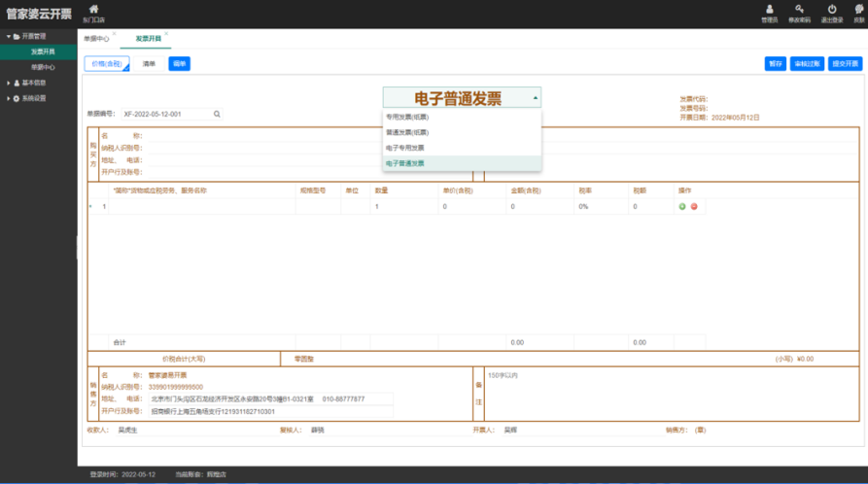868x484 pixels.
Task: Close the 单据中心 tab
Action: click(114, 33)
